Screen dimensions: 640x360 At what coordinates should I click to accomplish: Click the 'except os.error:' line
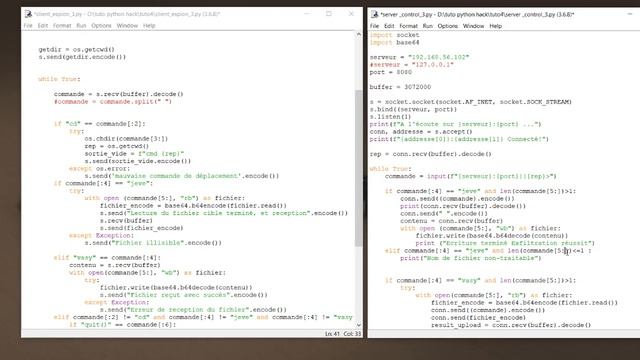coord(99,168)
